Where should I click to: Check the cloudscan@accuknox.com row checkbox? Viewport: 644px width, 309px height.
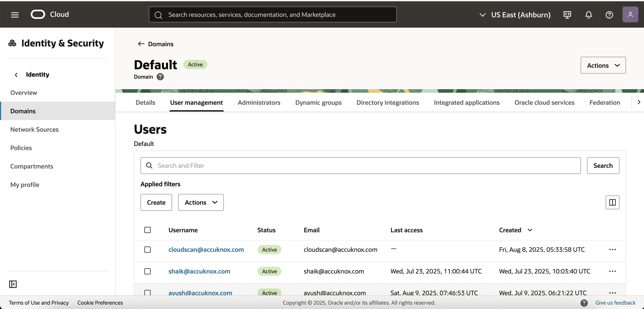click(x=147, y=250)
